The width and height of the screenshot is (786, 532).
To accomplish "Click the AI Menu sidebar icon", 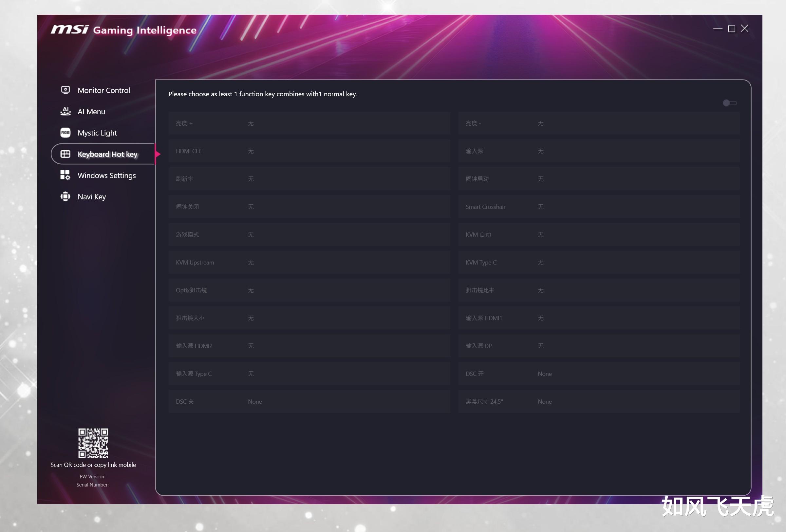I will (65, 111).
